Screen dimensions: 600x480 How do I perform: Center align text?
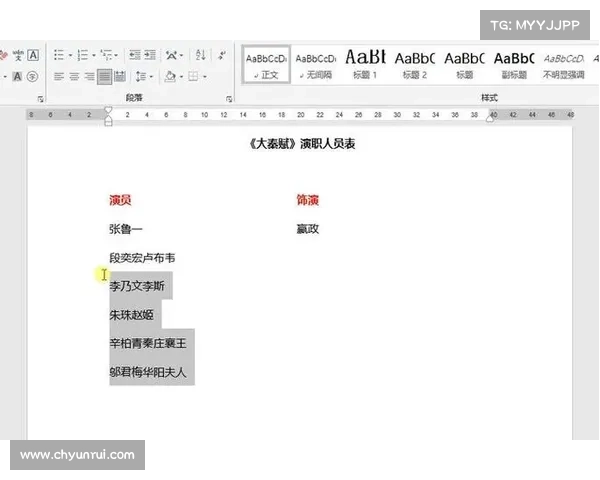tap(74, 77)
